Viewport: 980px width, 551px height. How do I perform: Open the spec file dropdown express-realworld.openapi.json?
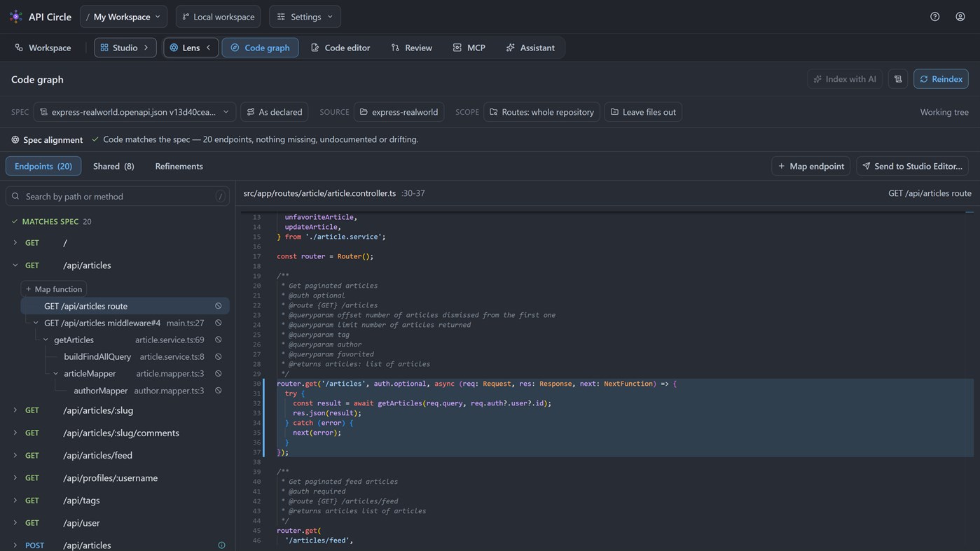(x=134, y=112)
